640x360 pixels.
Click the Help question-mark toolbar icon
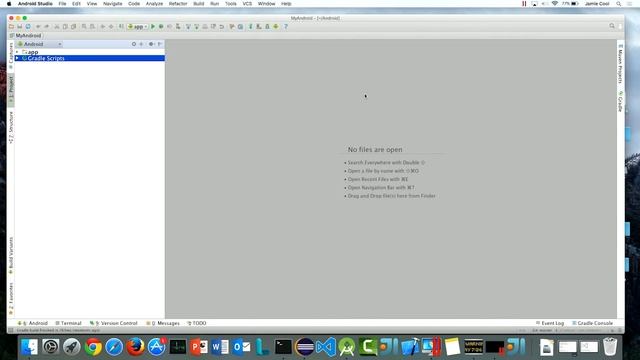tap(286, 27)
